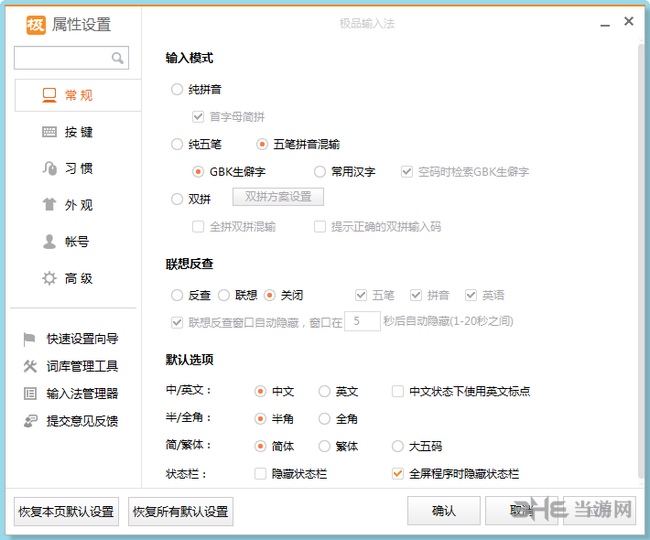Select the 全角 radio button
The width and height of the screenshot is (650, 540).
pyautogui.click(x=324, y=419)
